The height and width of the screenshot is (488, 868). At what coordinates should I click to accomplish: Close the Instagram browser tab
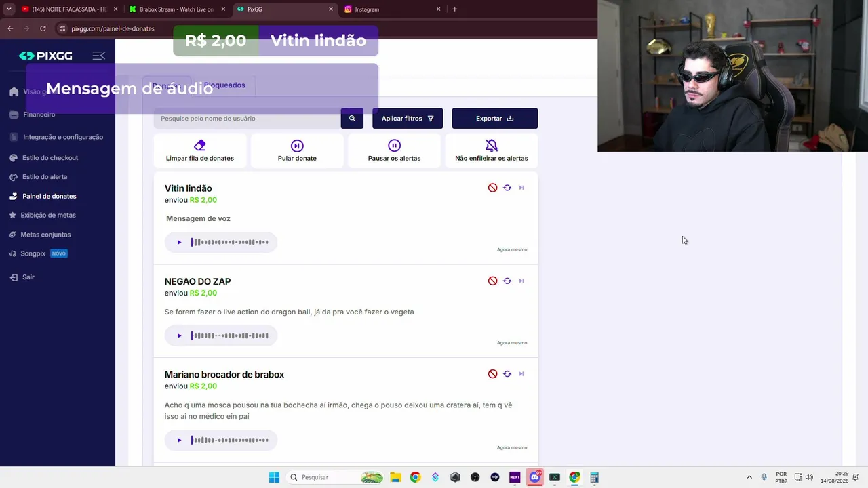(x=438, y=9)
